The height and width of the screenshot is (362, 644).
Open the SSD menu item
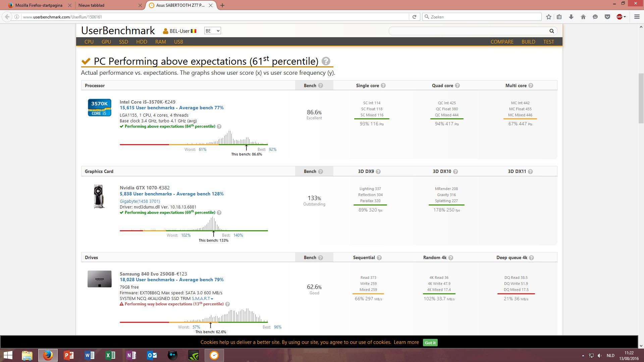(x=123, y=42)
